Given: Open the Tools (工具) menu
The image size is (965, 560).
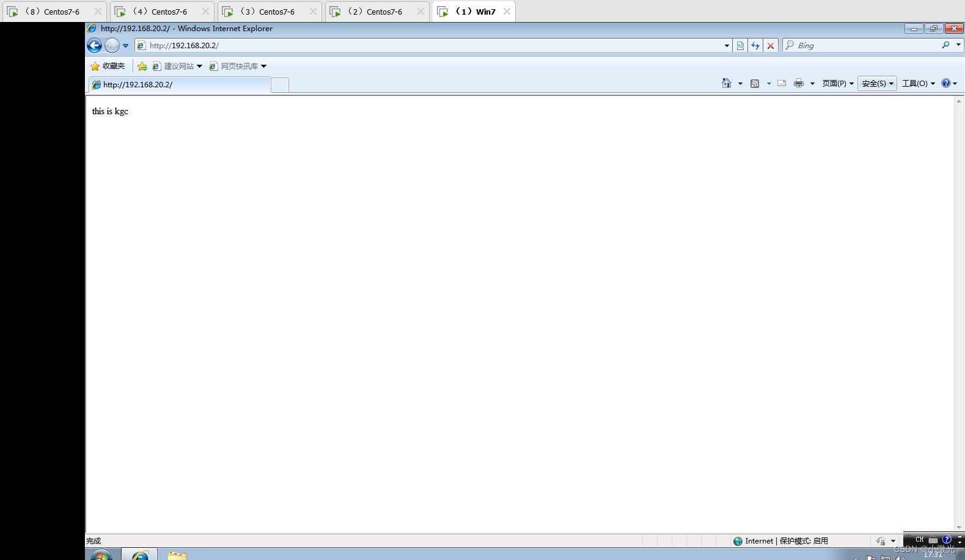Looking at the screenshot, I should pyautogui.click(x=919, y=84).
